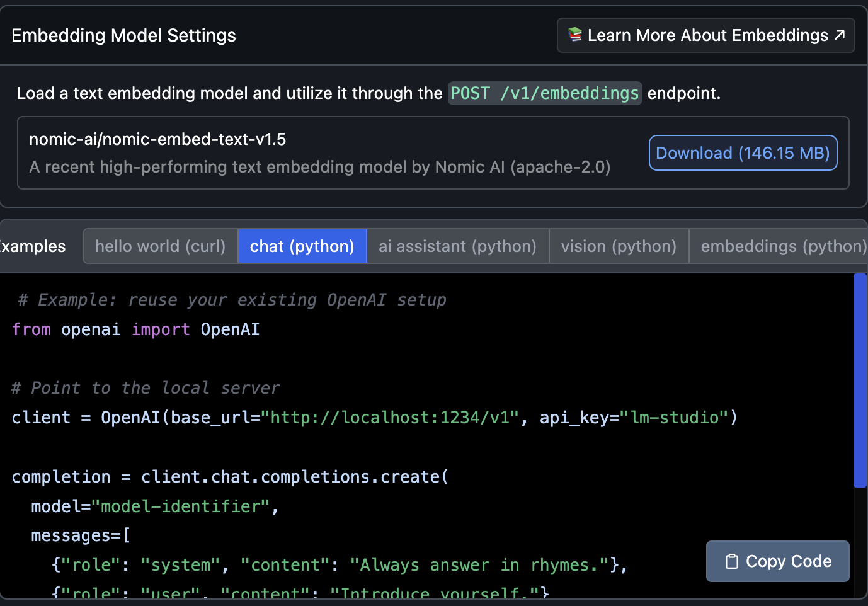Image resolution: width=868 pixels, height=606 pixels.
Task: Open the vision (python) example tab
Action: coord(619,246)
